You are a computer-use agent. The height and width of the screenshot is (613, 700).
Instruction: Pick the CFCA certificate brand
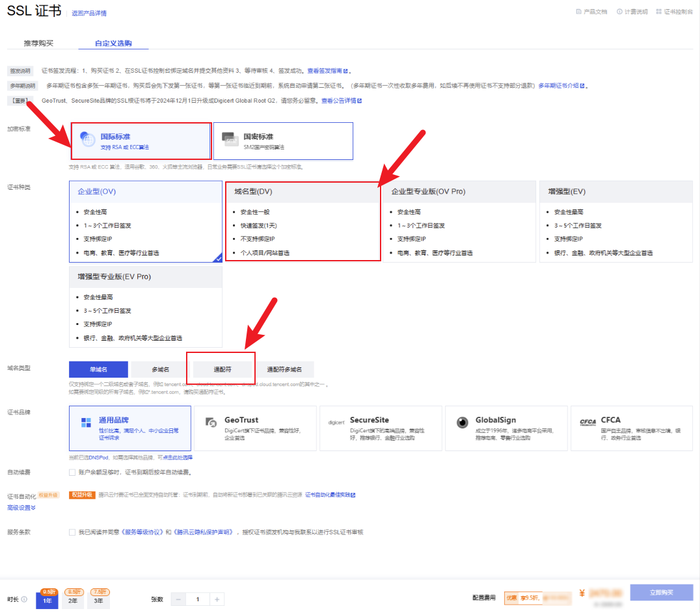[x=632, y=428]
